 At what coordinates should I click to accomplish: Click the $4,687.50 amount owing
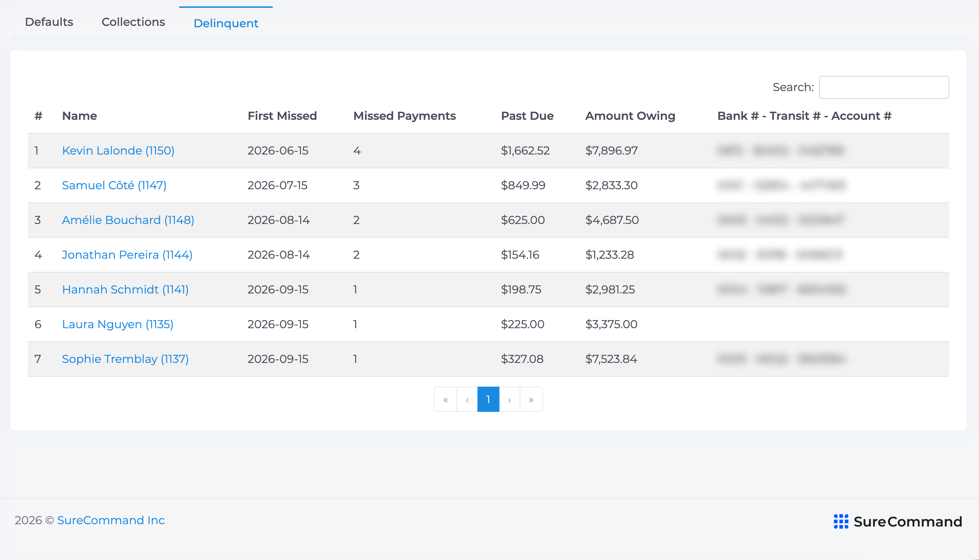point(612,220)
